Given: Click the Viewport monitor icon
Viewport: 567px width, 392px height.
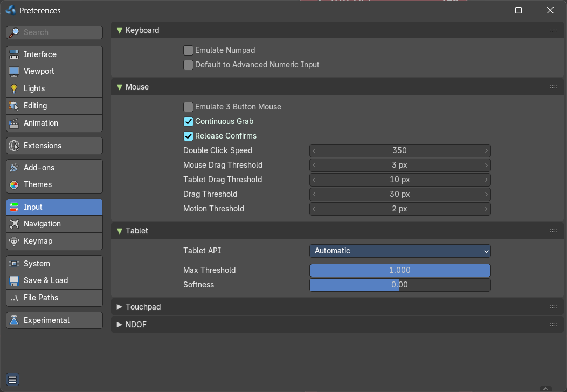Looking at the screenshot, I should pyautogui.click(x=14, y=72).
